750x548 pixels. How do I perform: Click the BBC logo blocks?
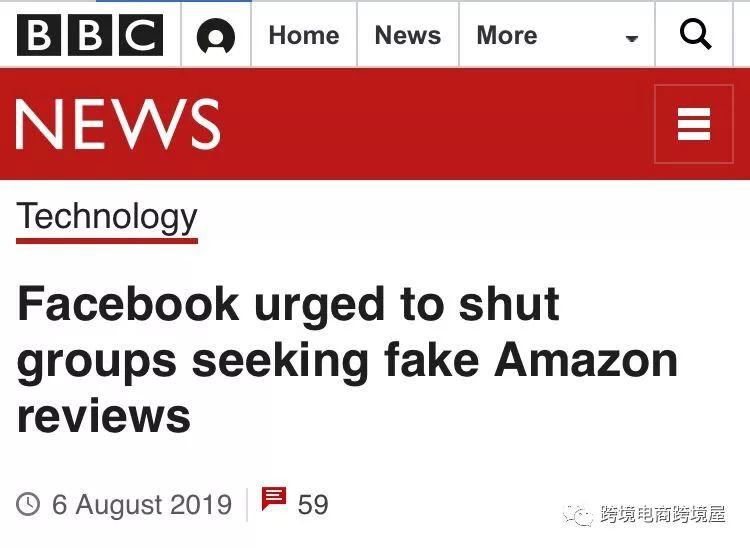(x=90, y=35)
